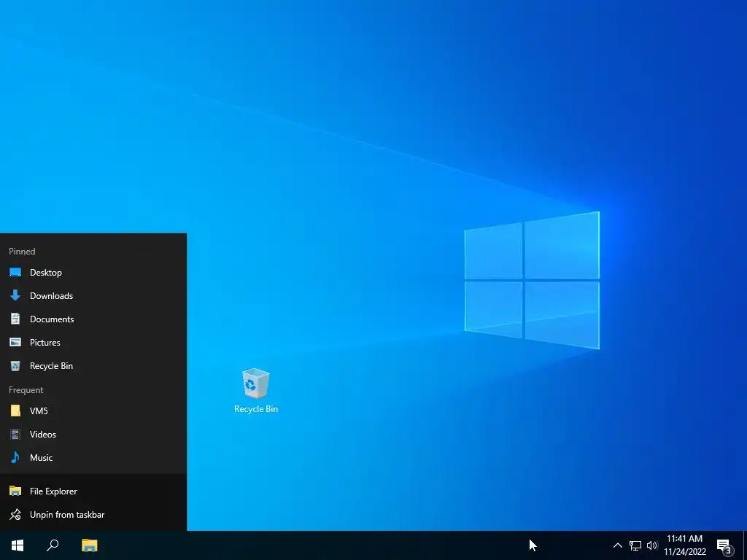
Task: Open Documents from pinned list
Action: tap(93, 319)
